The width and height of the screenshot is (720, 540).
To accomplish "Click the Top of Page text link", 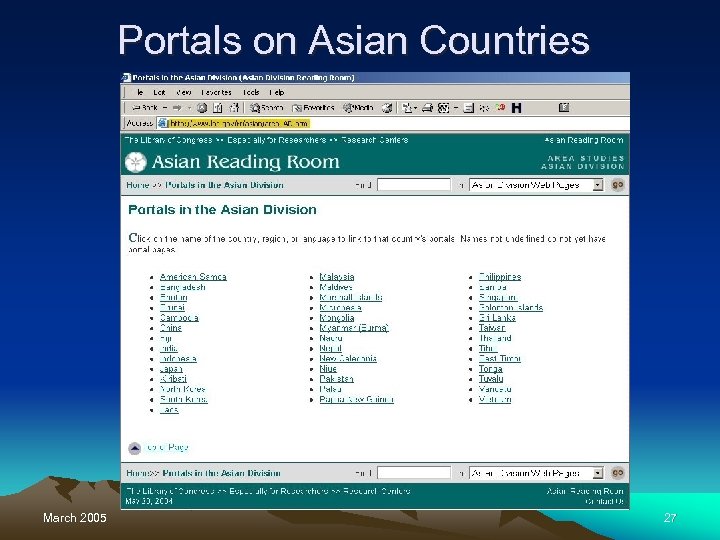I will point(167,447).
